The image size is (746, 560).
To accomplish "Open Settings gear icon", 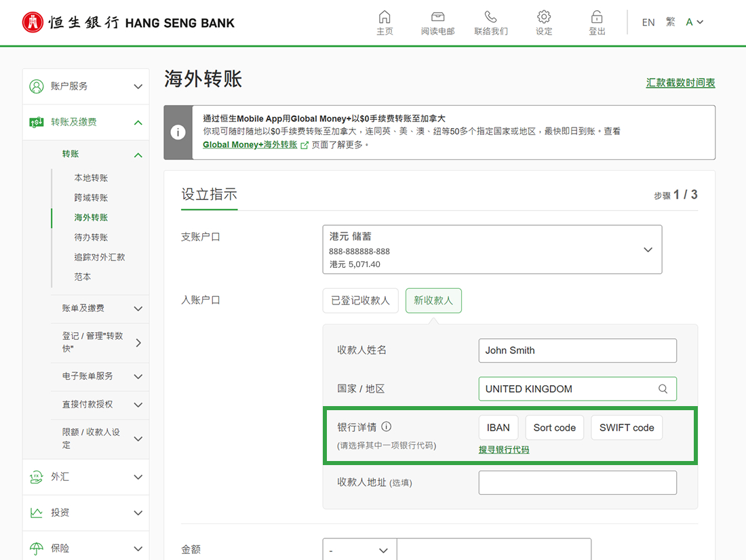I will (x=544, y=17).
